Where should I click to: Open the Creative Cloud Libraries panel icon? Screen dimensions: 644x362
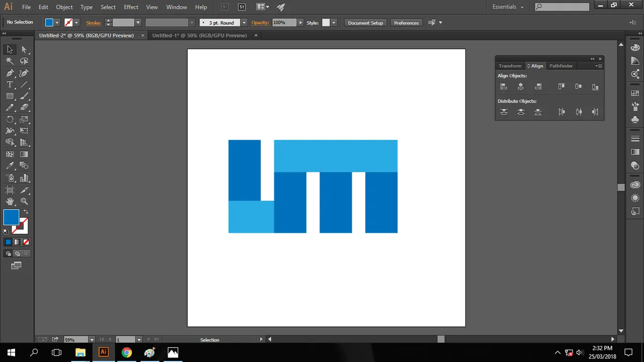pos(635,185)
